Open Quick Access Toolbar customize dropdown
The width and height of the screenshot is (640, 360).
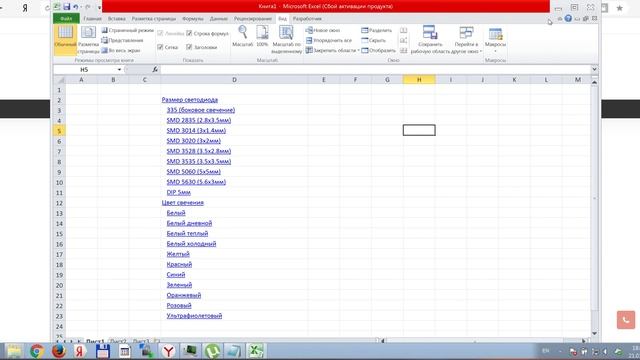pyautogui.click(x=99, y=7)
